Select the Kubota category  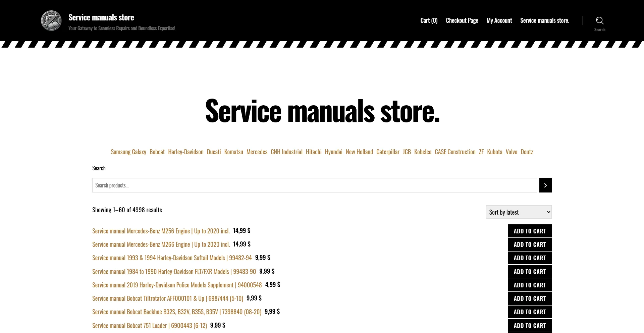pos(495,152)
